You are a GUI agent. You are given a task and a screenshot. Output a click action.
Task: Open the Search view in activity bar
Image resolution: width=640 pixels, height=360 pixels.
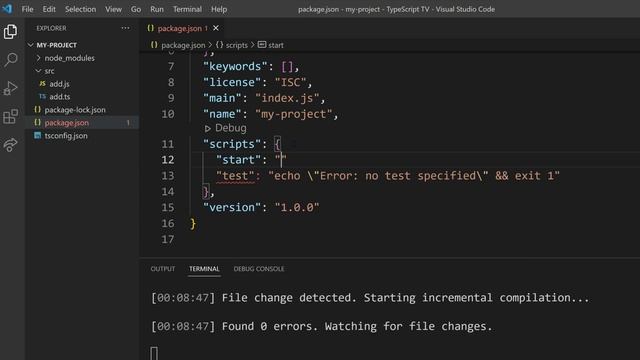(11, 60)
